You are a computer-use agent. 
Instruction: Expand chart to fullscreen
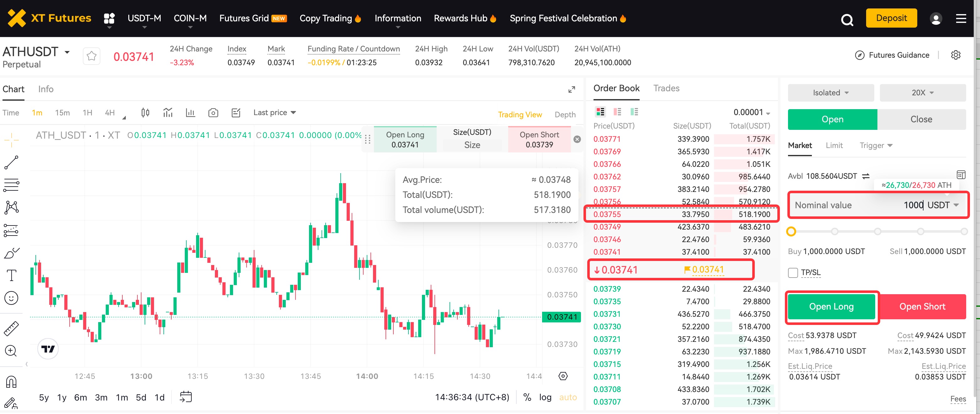tap(572, 90)
